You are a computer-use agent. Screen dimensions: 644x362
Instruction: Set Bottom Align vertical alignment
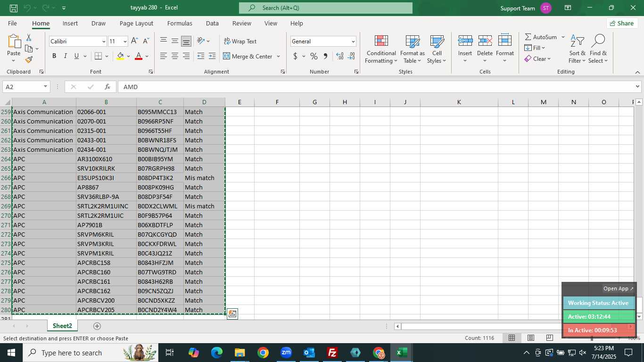[x=186, y=41]
